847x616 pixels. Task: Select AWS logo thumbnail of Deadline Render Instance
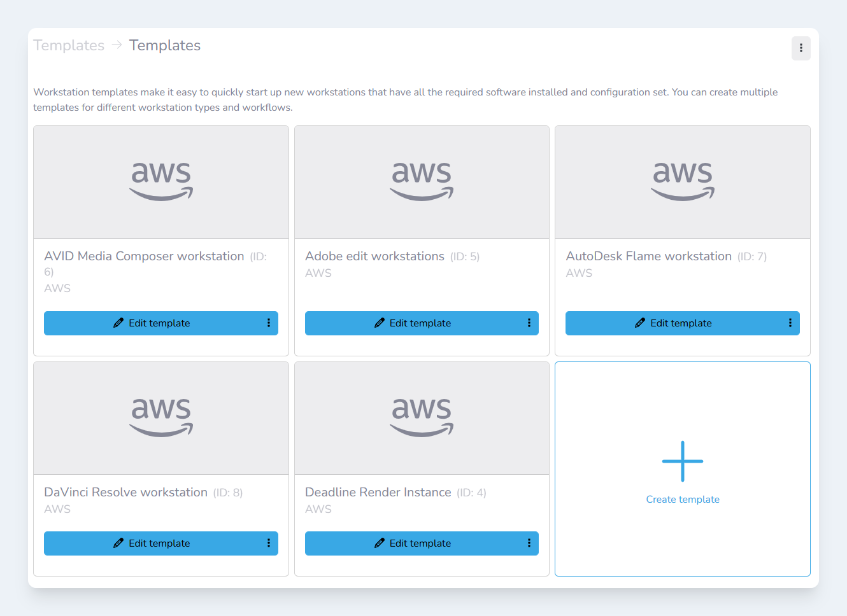422,418
